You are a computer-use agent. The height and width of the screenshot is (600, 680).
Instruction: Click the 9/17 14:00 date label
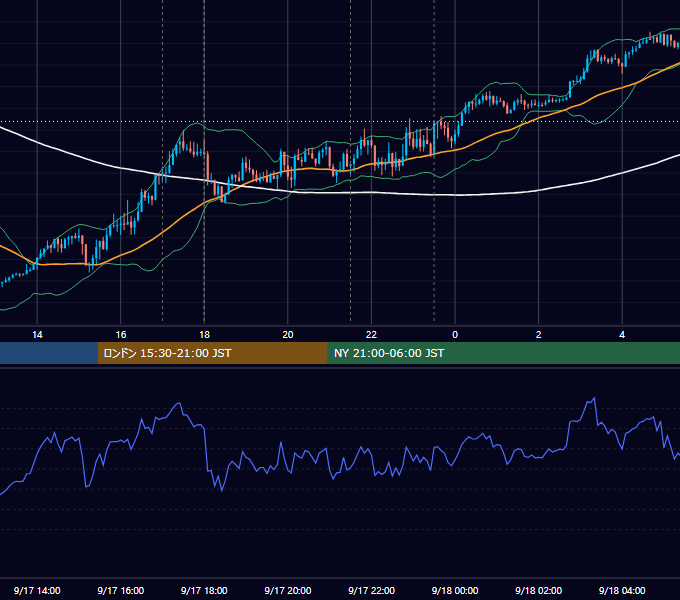click(37, 590)
